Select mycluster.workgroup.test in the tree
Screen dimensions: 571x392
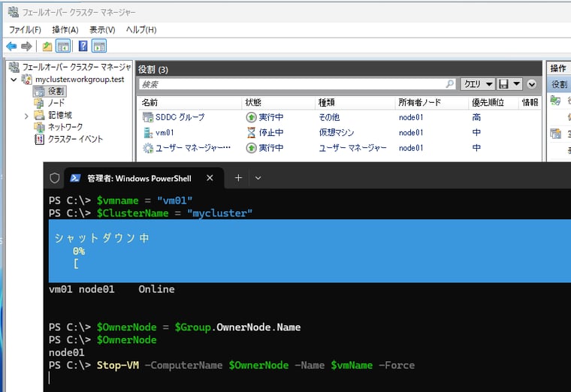80,80
